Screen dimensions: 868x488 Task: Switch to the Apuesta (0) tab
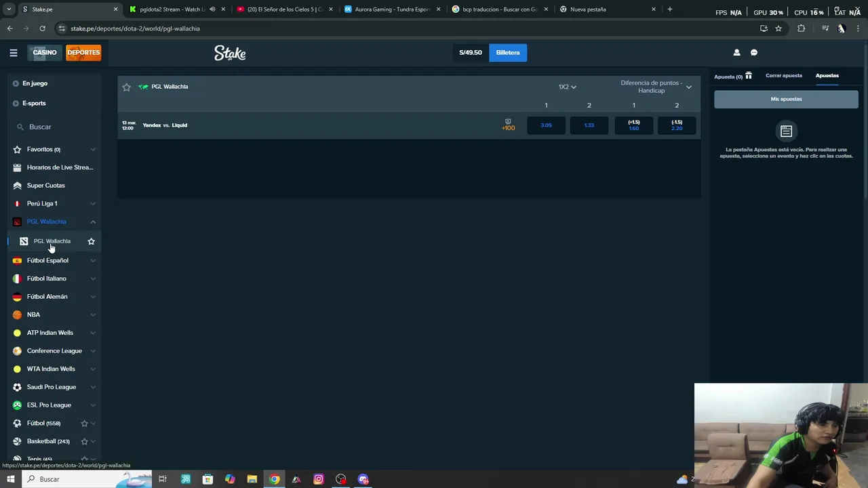coord(728,77)
